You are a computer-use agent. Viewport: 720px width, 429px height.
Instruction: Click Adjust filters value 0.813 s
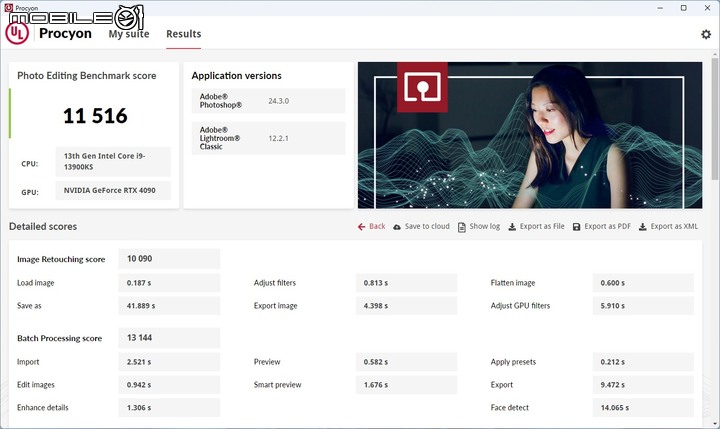(x=406, y=283)
